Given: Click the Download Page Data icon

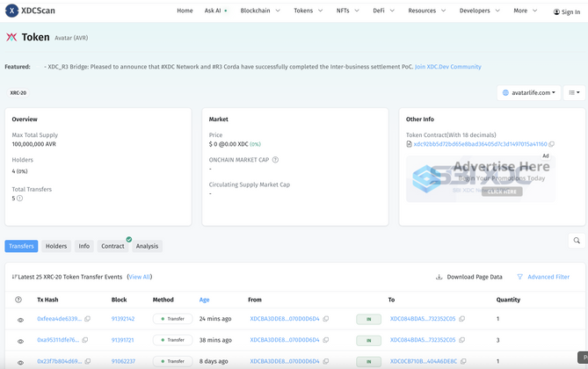Looking at the screenshot, I should [439, 277].
